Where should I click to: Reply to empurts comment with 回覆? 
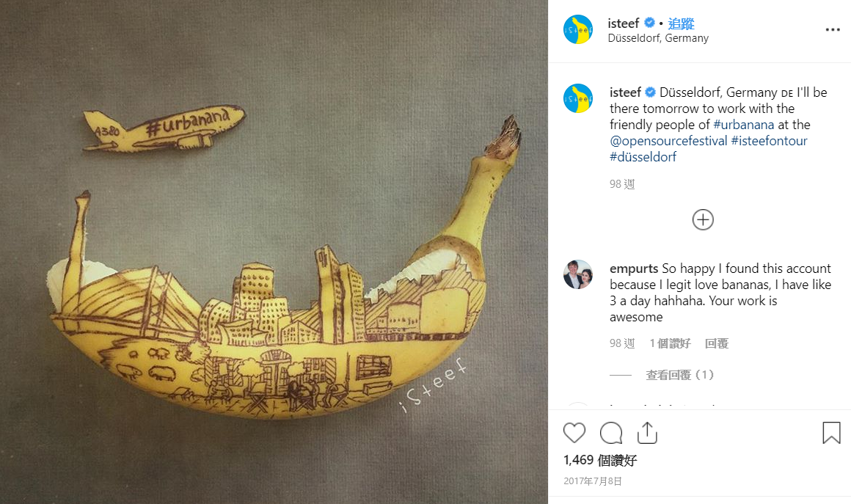point(717,343)
